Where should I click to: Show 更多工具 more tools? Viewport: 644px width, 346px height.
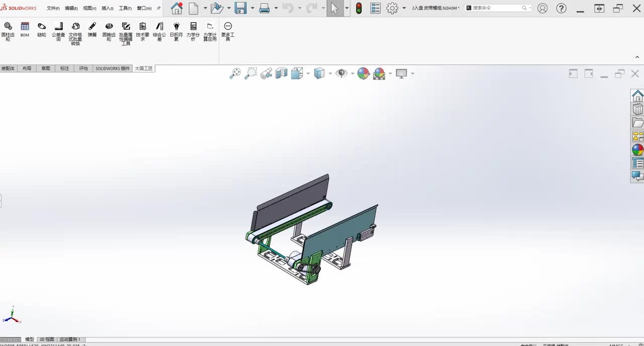pos(228,31)
